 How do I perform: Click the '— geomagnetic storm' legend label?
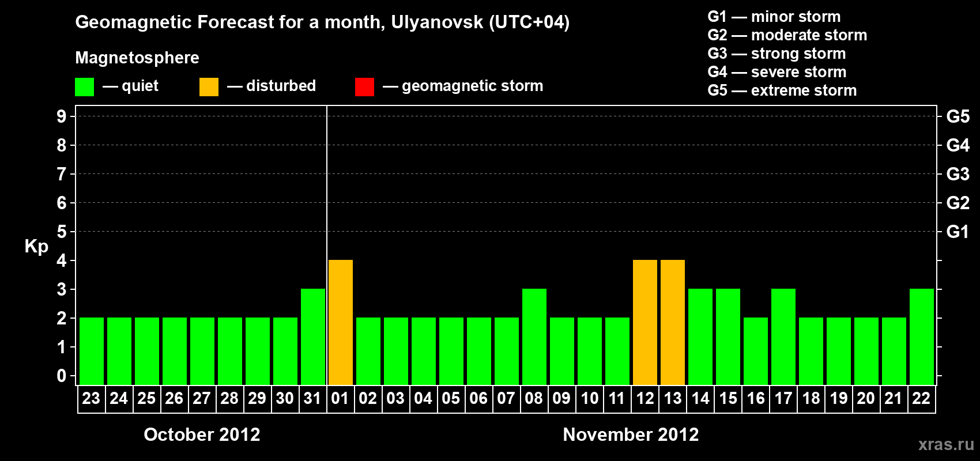click(463, 86)
